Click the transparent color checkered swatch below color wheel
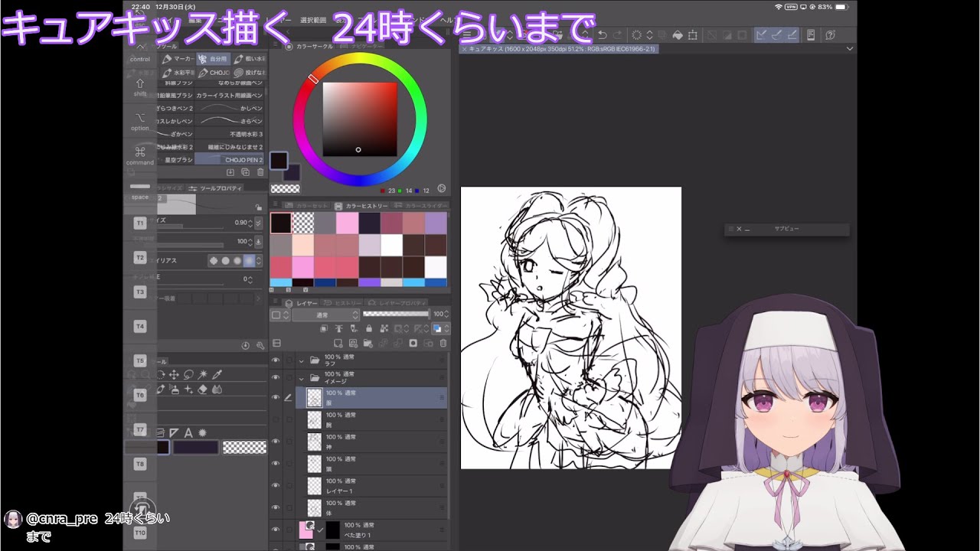Image resolution: width=980 pixels, height=551 pixels. pos(286,188)
